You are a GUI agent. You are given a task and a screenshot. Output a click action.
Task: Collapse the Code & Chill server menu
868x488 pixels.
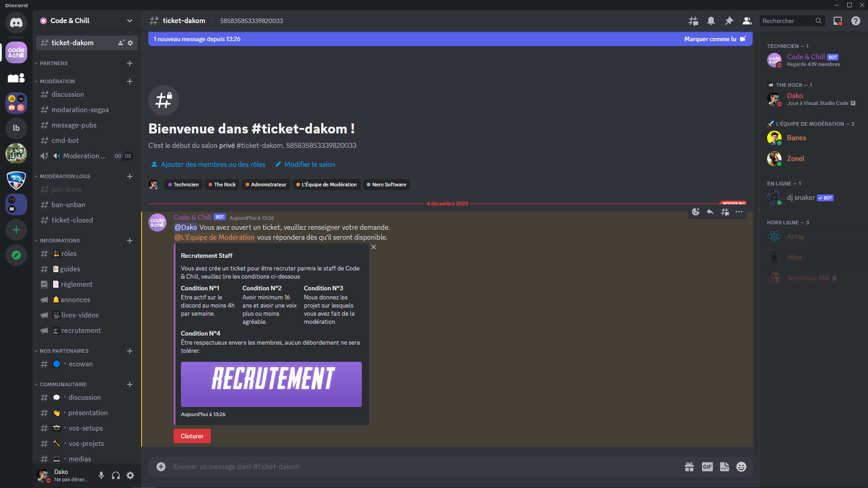pyautogui.click(x=130, y=21)
